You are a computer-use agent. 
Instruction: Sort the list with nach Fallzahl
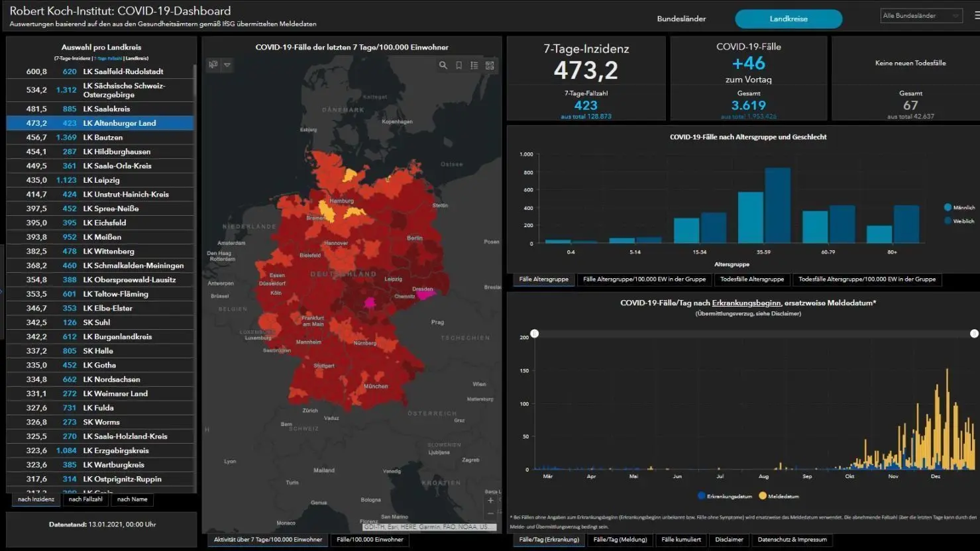coord(85,499)
